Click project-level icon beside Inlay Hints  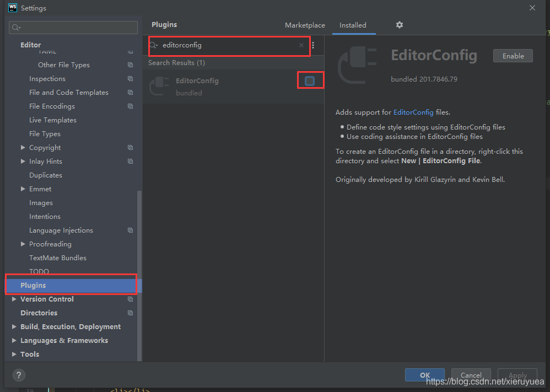[x=130, y=162]
